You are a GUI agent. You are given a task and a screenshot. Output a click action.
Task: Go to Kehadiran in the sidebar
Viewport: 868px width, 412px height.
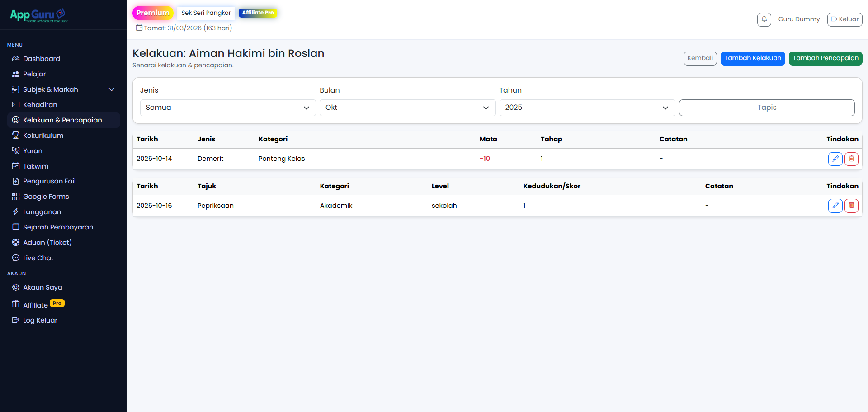40,105
